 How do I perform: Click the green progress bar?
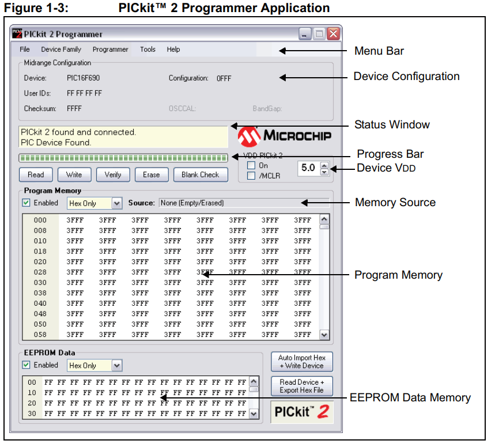tap(123, 158)
